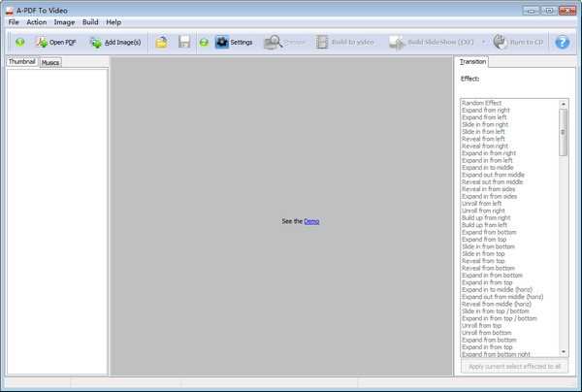Click the blue help question mark icon
The height and width of the screenshot is (392, 582).
point(562,43)
